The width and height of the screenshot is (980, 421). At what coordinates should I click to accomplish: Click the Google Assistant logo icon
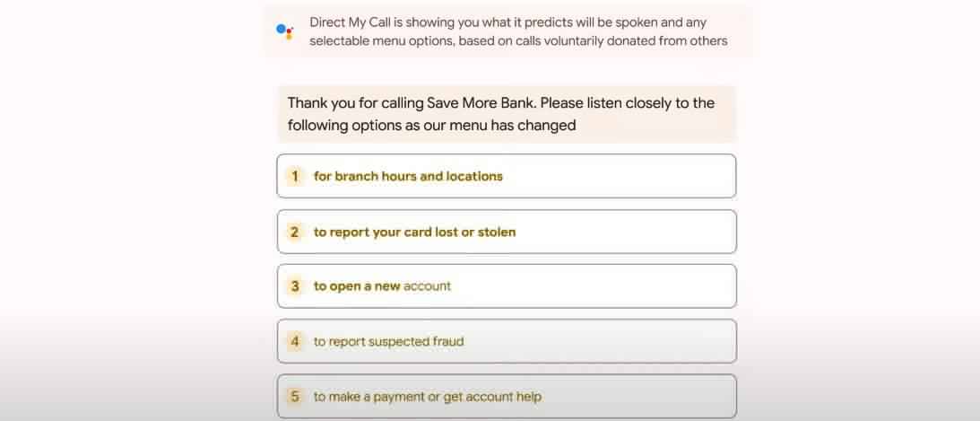point(285,31)
